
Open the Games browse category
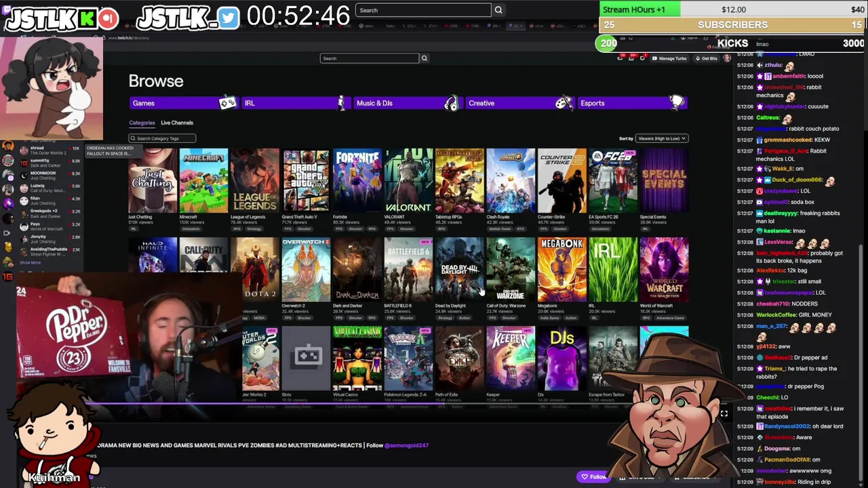click(183, 103)
